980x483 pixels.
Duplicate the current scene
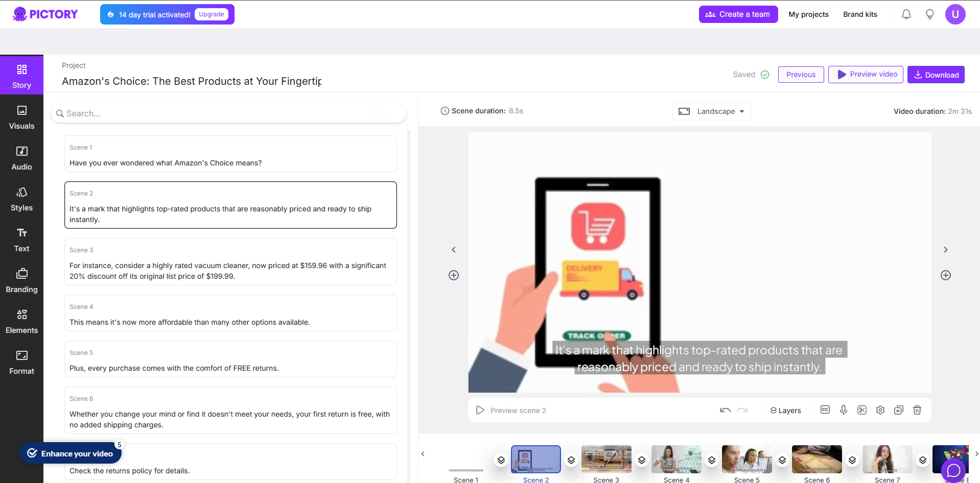(x=899, y=410)
